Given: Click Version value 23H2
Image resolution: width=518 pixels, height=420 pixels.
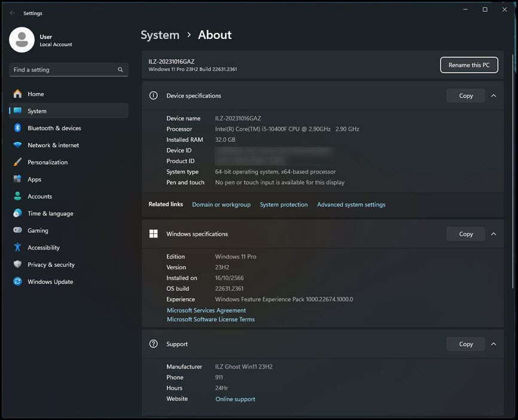Looking at the screenshot, I should click(222, 267).
